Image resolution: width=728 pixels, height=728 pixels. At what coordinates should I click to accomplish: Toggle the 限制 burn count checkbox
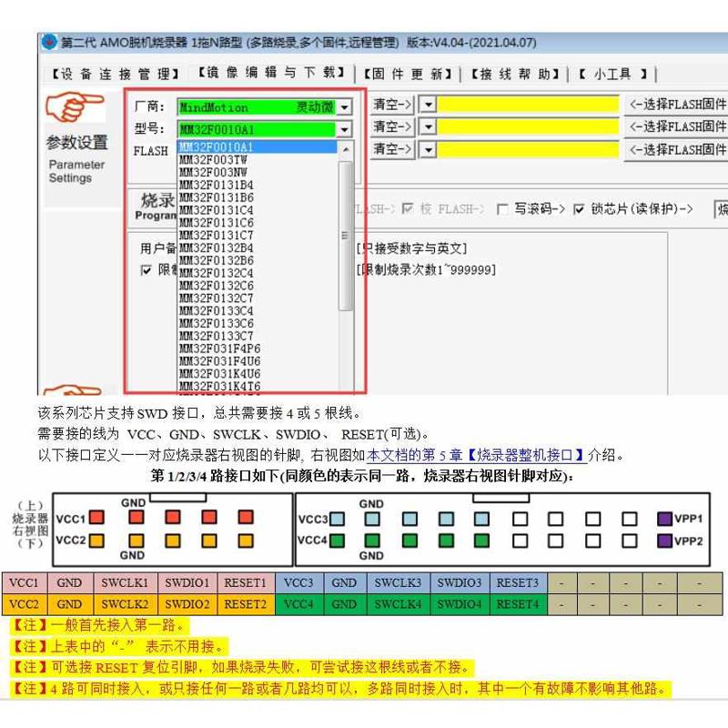click(x=146, y=269)
